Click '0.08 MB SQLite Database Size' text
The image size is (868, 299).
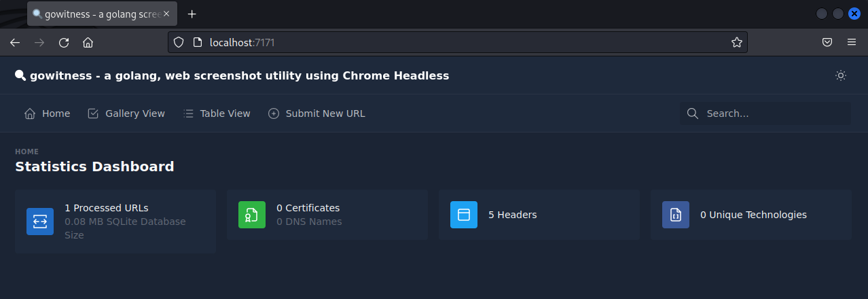[x=125, y=228]
